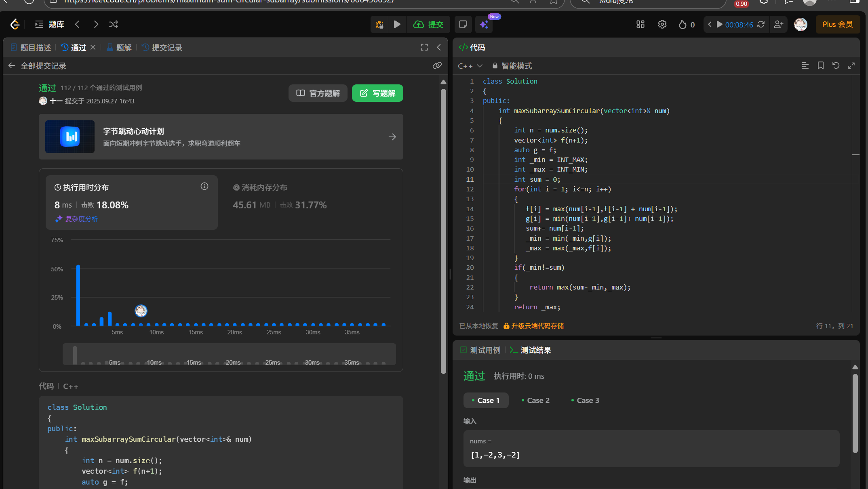Open the AI assistant sparkle icon
Viewport: 868px width, 489px height.
pyautogui.click(x=484, y=25)
